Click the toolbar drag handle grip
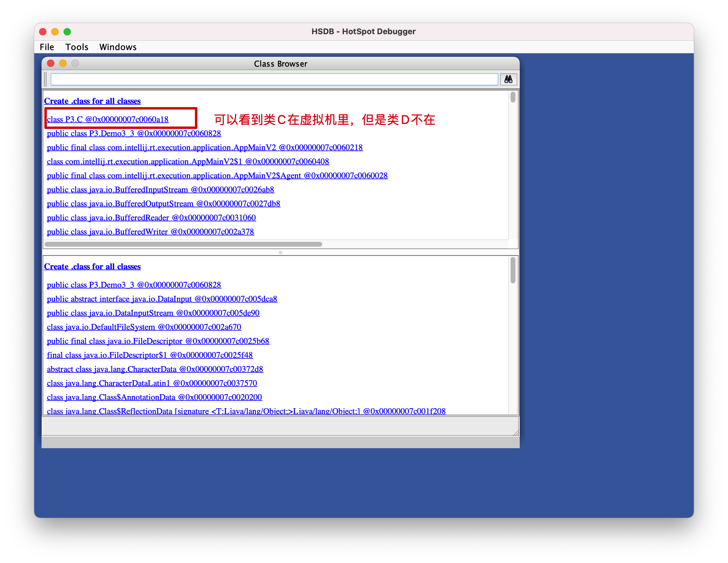The image size is (728, 563). click(x=46, y=79)
